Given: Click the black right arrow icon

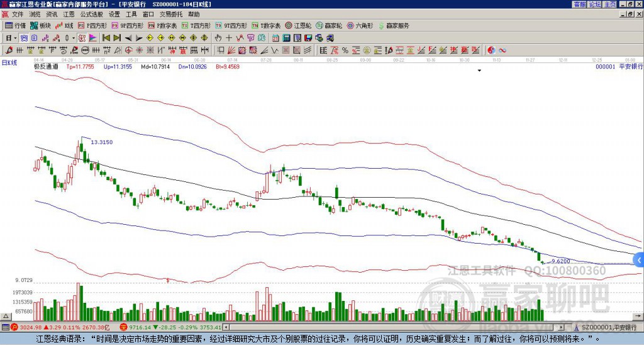Looking at the screenshot, I should [139, 38].
